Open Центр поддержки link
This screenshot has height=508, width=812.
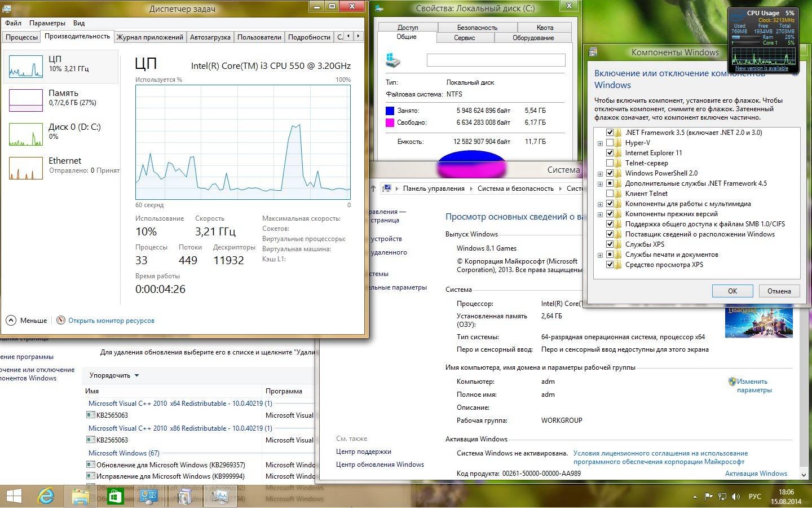pyautogui.click(x=364, y=452)
